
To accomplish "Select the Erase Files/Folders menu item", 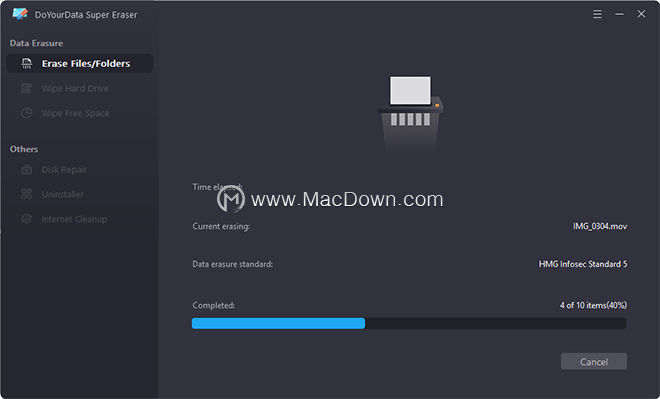I will tap(80, 64).
